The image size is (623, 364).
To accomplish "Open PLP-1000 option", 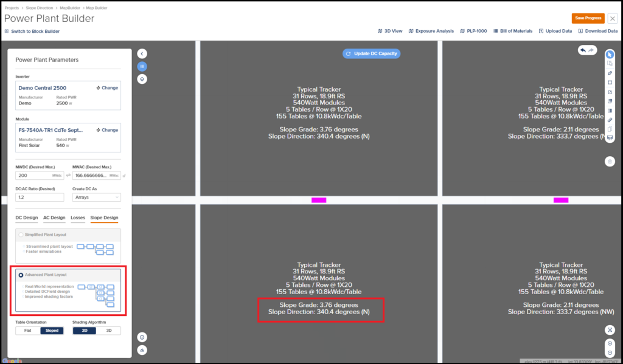I will pyautogui.click(x=473, y=31).
